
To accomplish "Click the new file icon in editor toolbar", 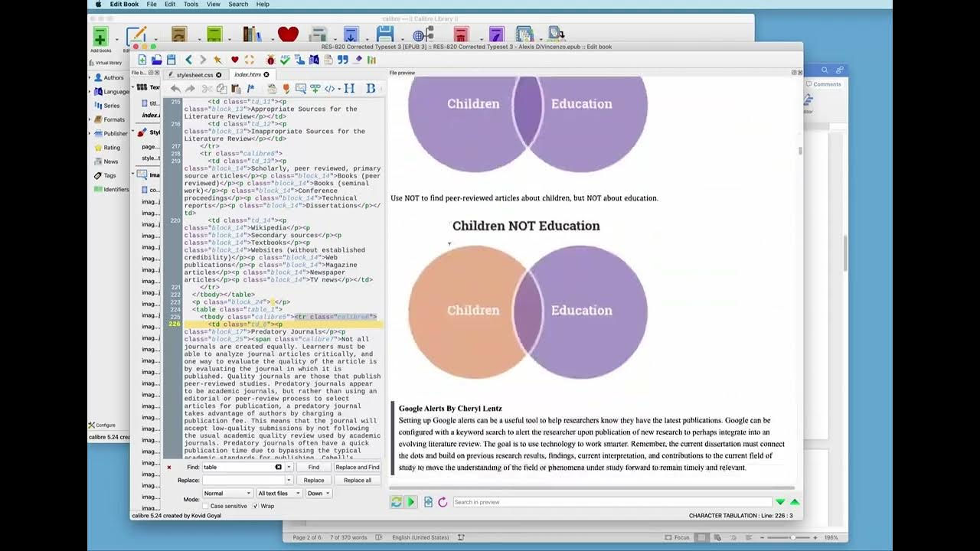I will [x=142, y=60].
